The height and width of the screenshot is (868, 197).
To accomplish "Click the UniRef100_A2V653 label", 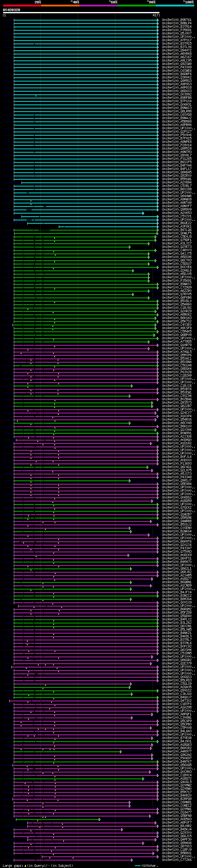I will click(x=177, y=213).
